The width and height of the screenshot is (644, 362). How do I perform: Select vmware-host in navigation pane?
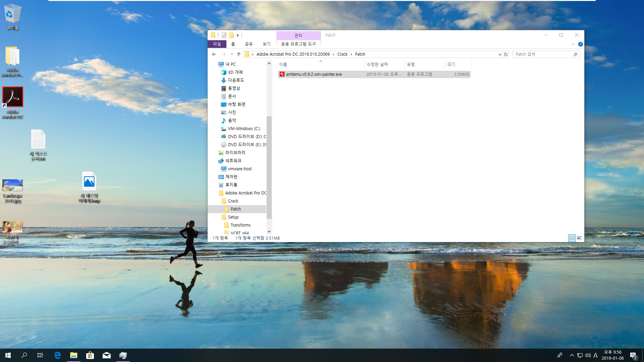pos(236,169)
